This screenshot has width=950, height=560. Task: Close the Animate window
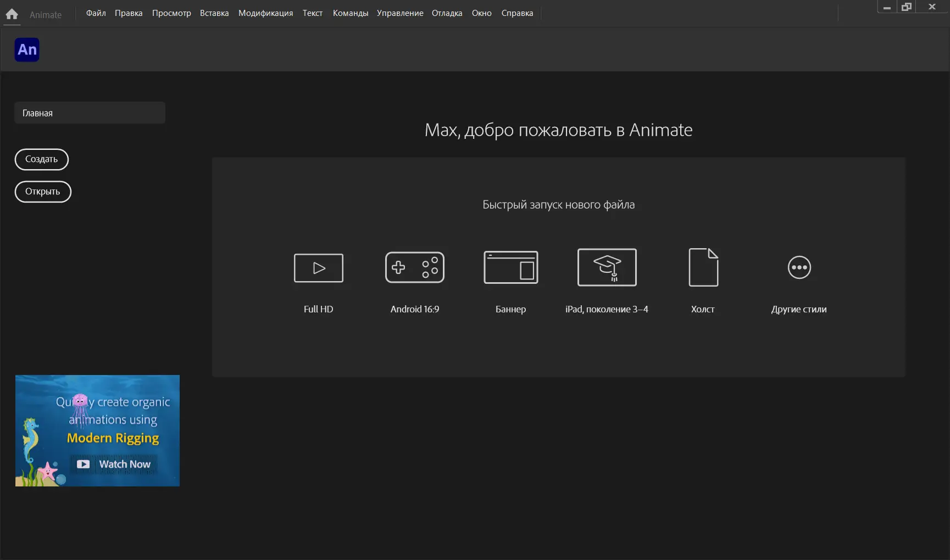[x=932, y=7]
